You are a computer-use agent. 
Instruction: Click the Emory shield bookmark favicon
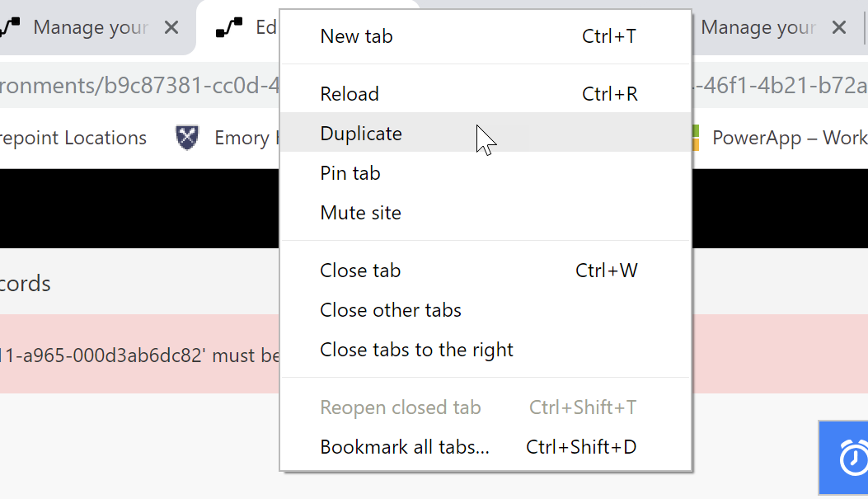pos(187,138)
